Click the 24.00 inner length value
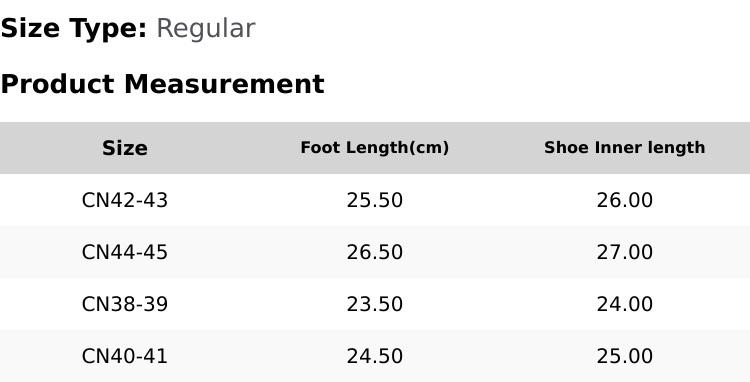The height and width of the screenshot is (382, 750). coord(625,304)
